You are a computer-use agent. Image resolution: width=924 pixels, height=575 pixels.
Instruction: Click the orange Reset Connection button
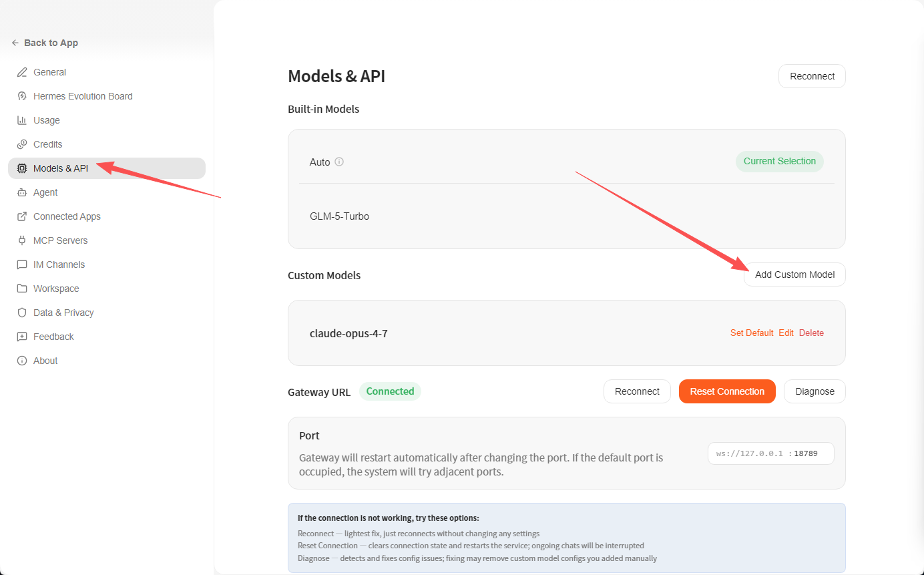coord(727,391)
